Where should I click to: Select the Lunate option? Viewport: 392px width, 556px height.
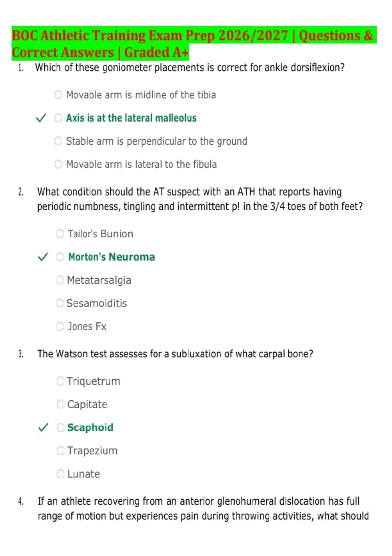(60, 474)
